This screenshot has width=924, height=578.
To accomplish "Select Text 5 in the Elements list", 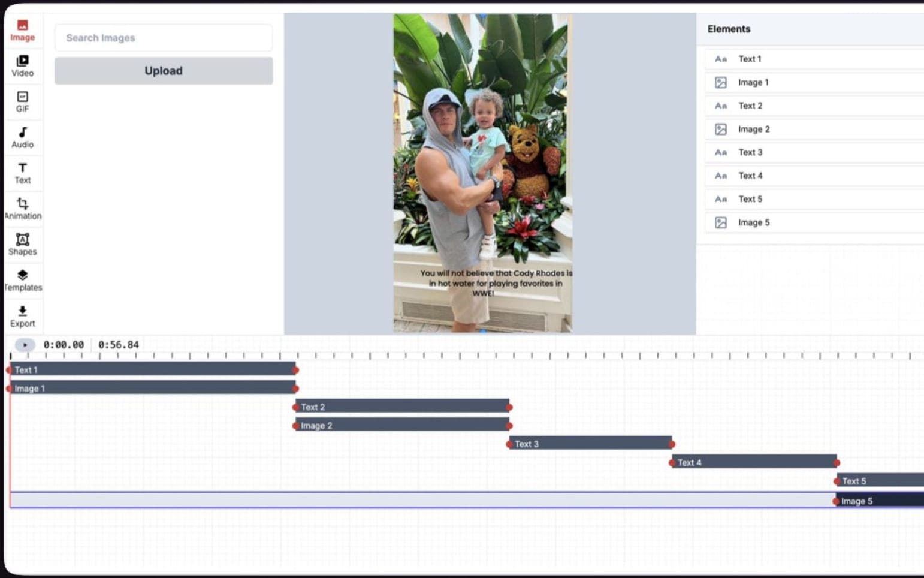I will click(814, 199).
